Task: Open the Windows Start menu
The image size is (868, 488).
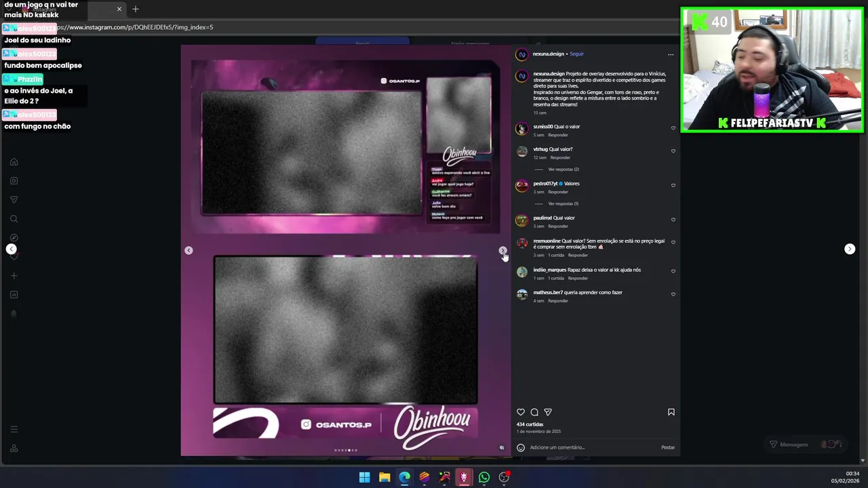Action: point(364,477)
